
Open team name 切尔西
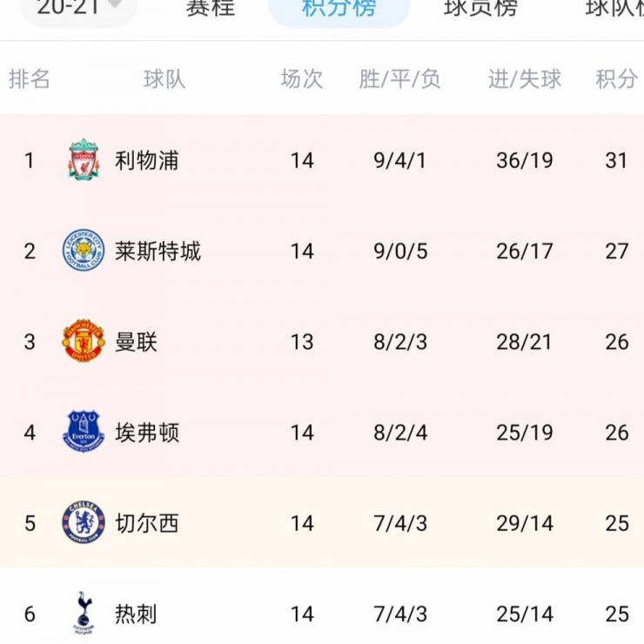pyautogui.click(x=147, y=523)
